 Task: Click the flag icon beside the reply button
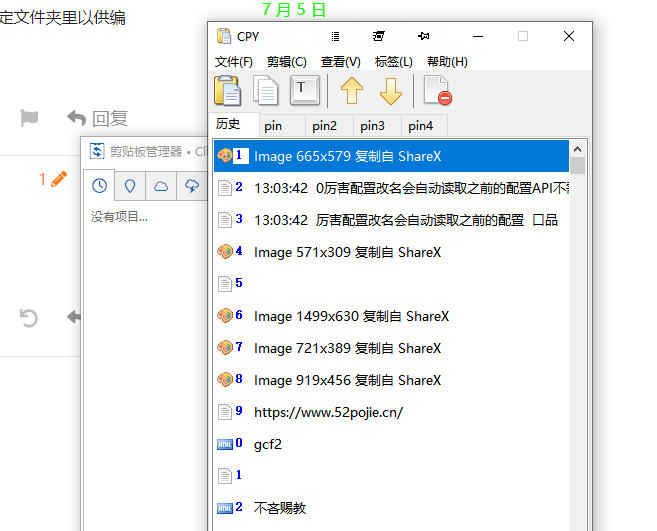coord(29,118)
